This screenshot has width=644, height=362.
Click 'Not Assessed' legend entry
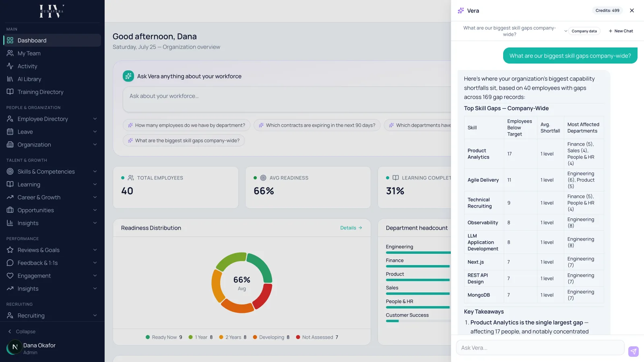click(x=317, y=337)
